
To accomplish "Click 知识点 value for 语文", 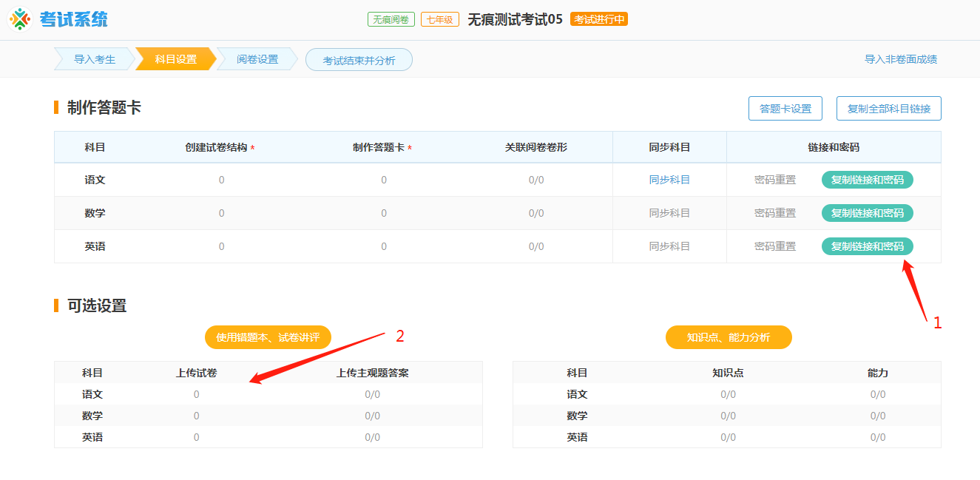I will coord(729,394).
